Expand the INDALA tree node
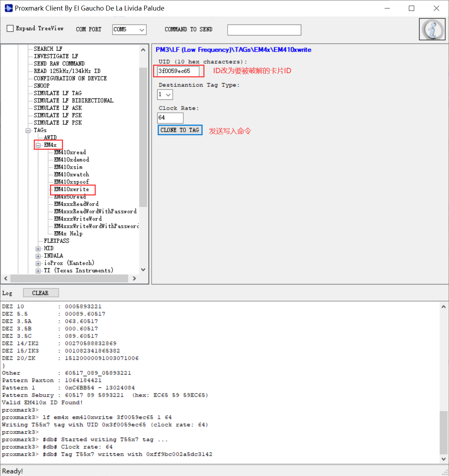 pos(38,256)
